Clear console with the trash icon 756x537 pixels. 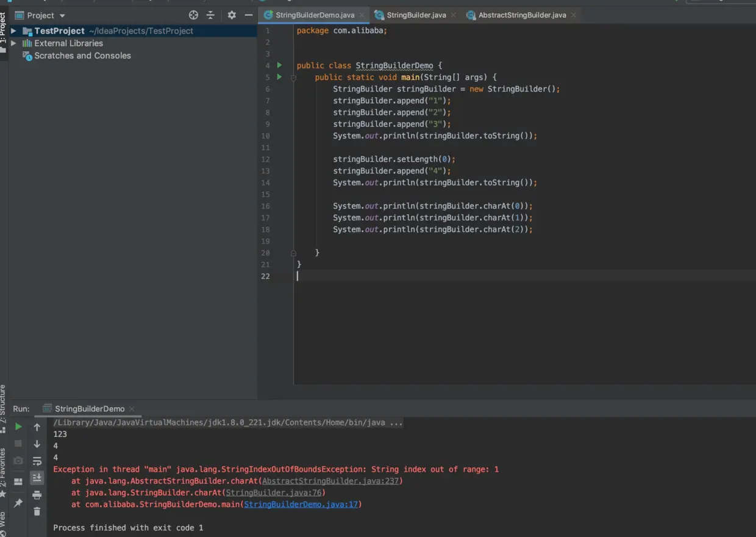(37, 511)
